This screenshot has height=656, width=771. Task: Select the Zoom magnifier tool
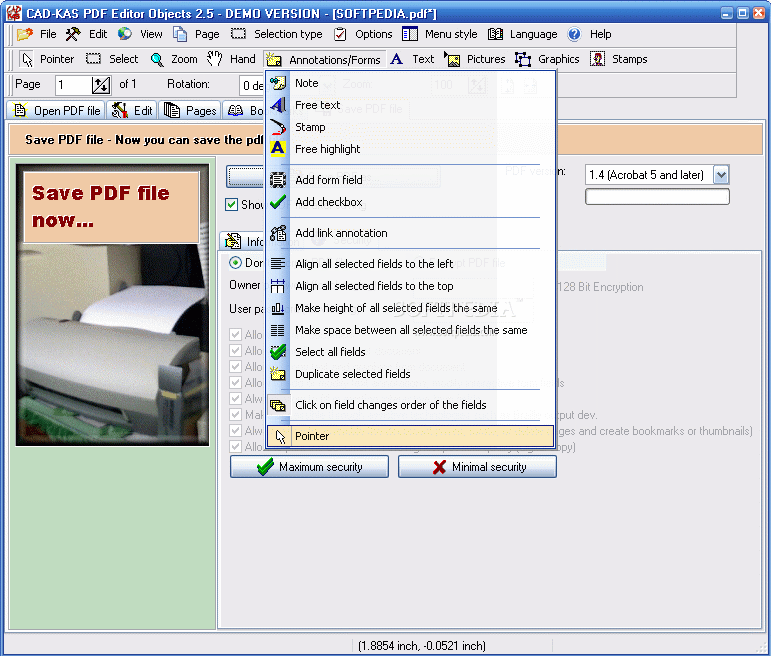point(174,59)
